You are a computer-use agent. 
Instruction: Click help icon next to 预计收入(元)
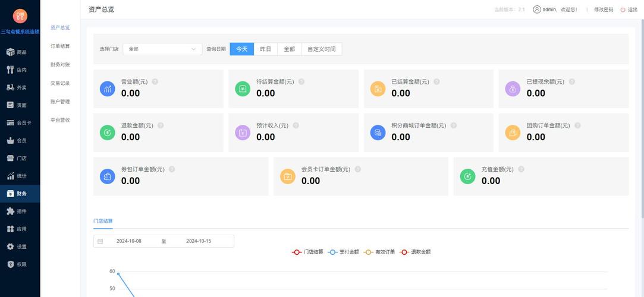(x=296, y=125)
